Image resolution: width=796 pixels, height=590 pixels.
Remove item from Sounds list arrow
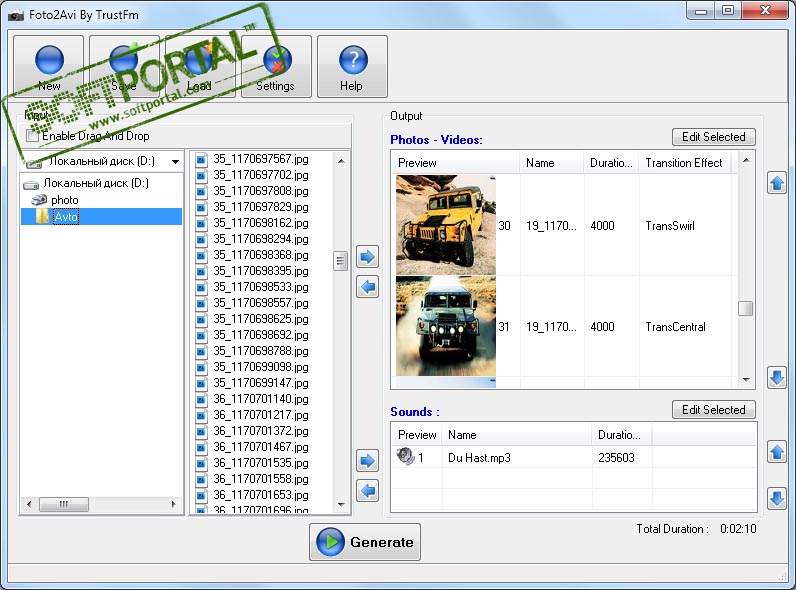click(x=368, y=491)
